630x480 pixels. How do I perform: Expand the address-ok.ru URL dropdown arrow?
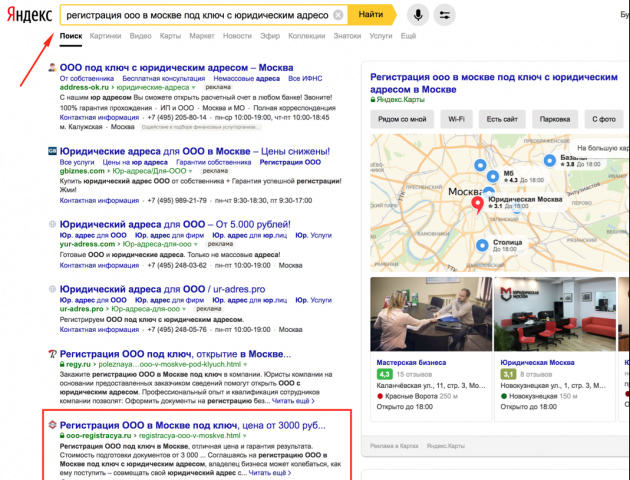point(193,88)
